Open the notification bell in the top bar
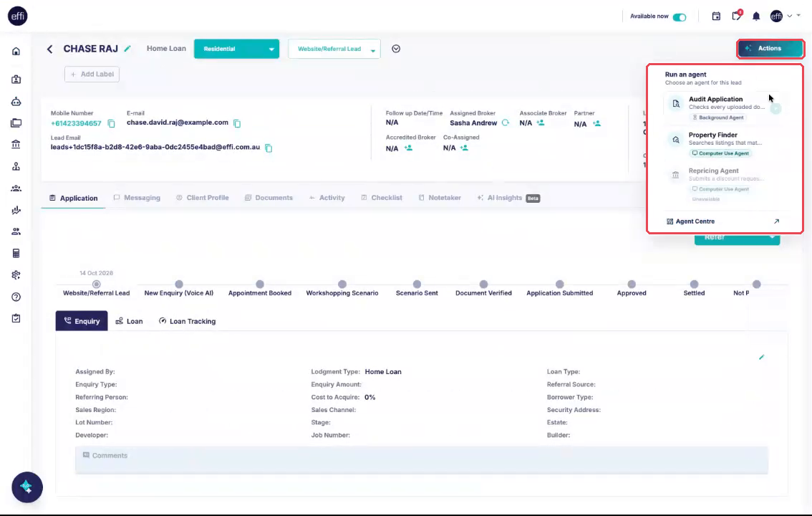 756,16
